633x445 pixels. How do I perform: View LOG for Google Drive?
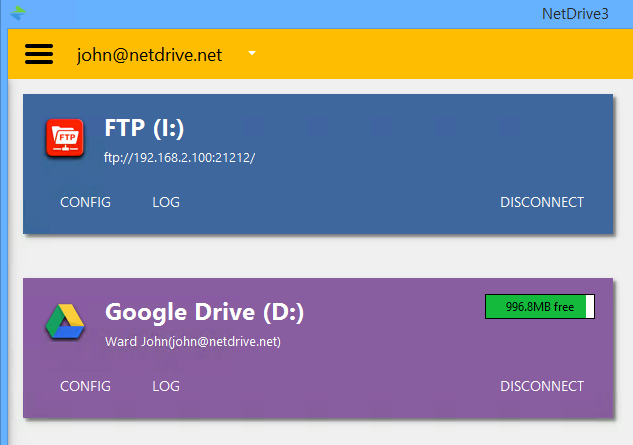click(x=166, y=386)
